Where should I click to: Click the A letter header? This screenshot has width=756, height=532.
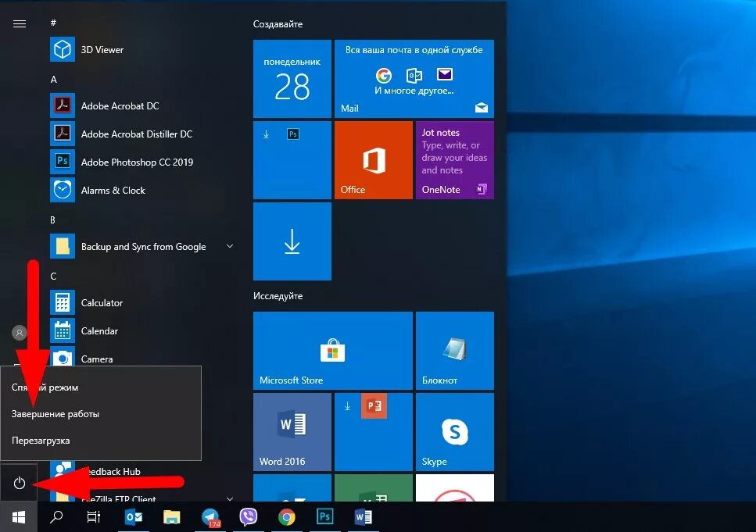point(53,80)
